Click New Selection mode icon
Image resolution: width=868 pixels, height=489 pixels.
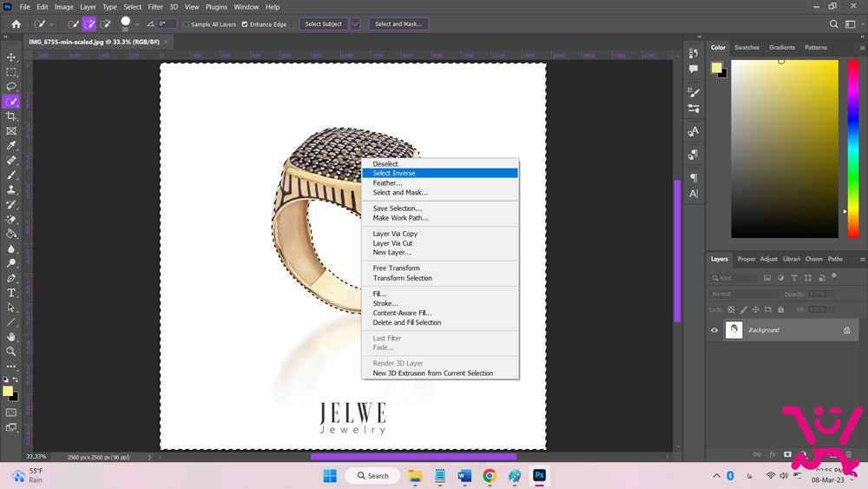pos(73,23)
